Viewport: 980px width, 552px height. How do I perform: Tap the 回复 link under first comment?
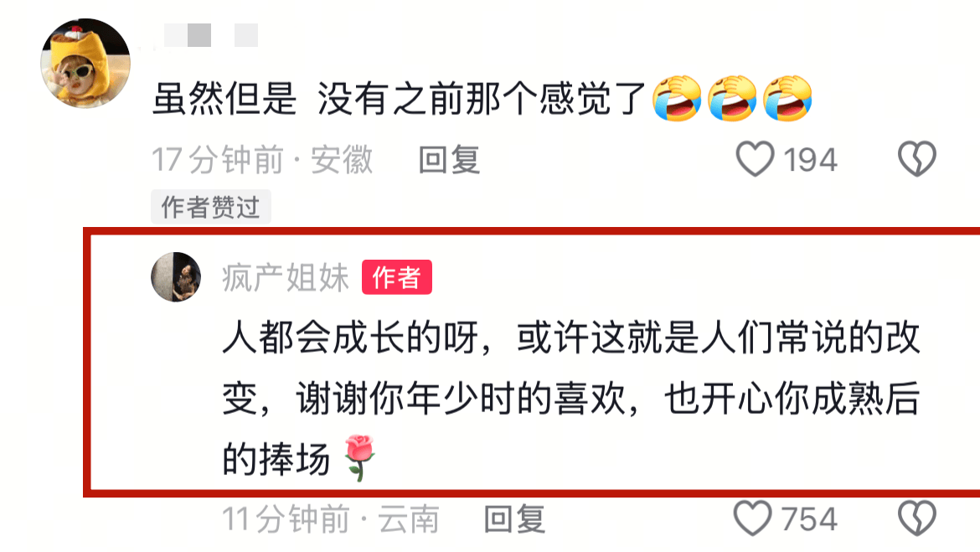pos(449,159)
